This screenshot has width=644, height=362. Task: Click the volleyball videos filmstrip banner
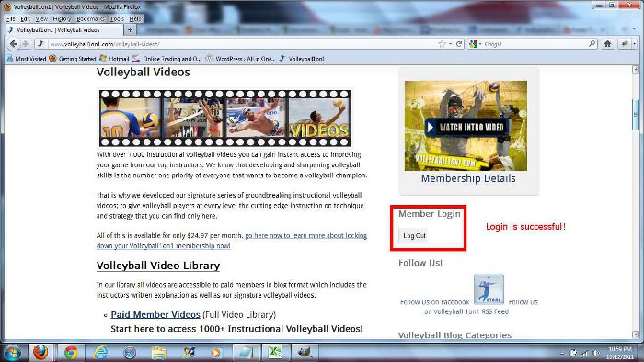point(224,119)
